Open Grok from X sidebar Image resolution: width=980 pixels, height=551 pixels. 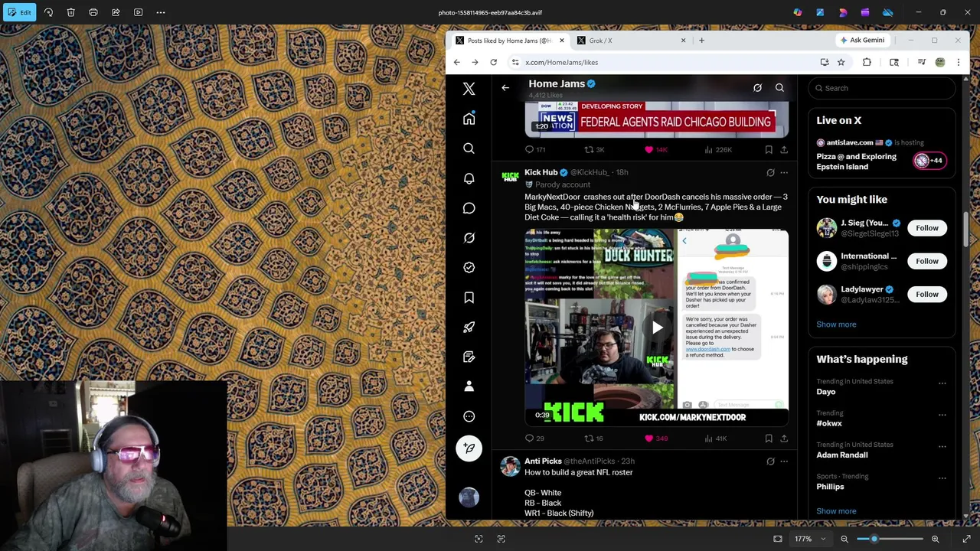point(469,238)
